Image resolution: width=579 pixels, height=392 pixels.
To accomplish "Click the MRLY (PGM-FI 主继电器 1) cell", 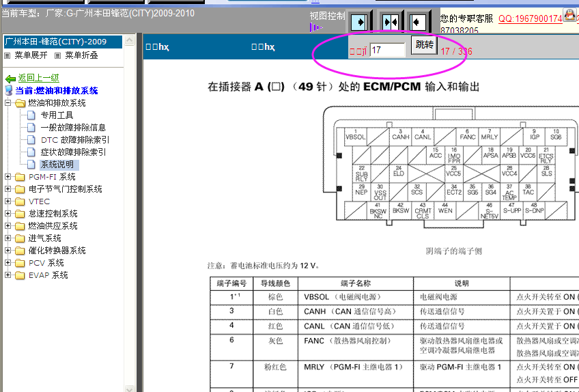I will (x=356, y=374).
